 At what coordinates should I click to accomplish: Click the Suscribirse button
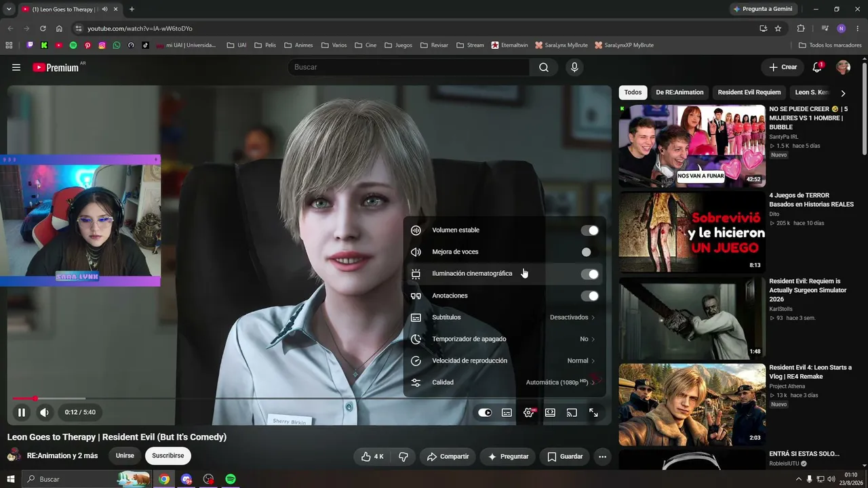pos(168,456)
